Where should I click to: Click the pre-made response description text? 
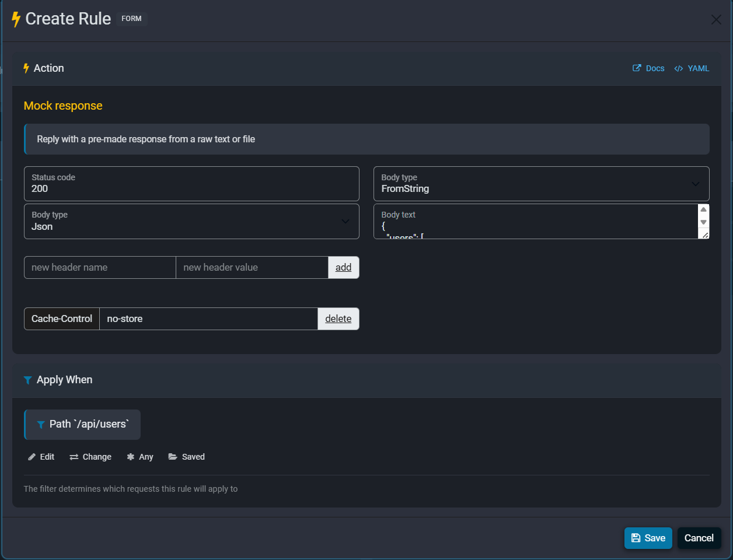[x=146, y=139]
